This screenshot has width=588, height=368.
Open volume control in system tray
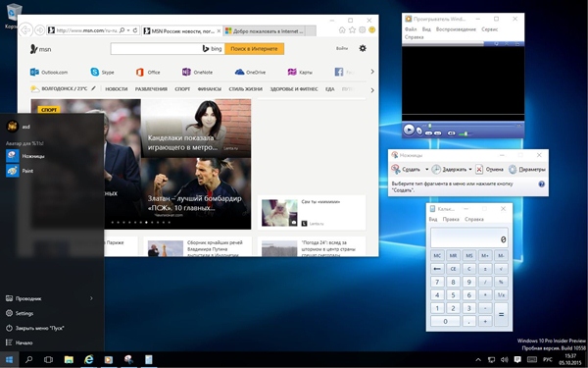tap(505, 360)
